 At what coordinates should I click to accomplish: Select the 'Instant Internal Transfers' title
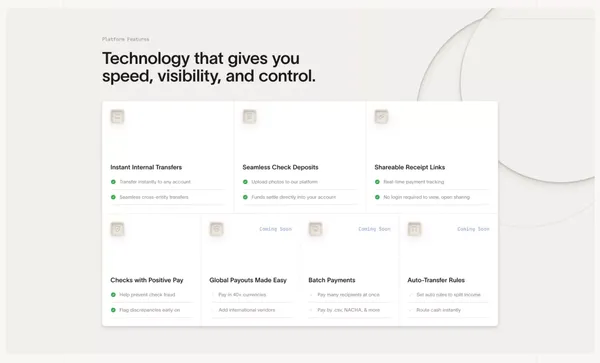pos(146,167)
